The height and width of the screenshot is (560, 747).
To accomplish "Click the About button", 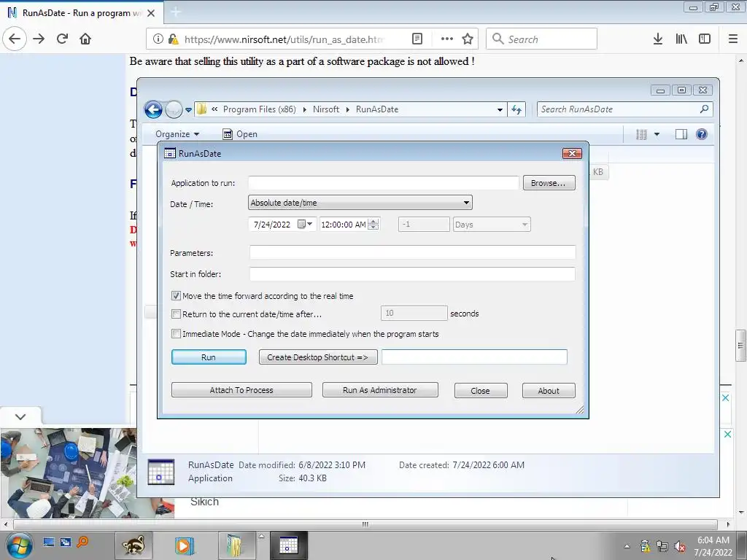I will coord(549,391).
